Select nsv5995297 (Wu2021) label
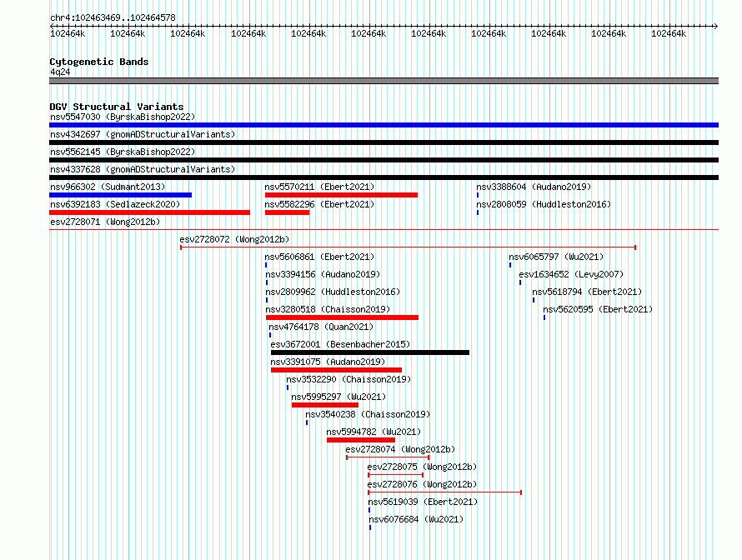The width and height of the screenshot is (742, 560). pyautogui.click(x=338, y=397)
